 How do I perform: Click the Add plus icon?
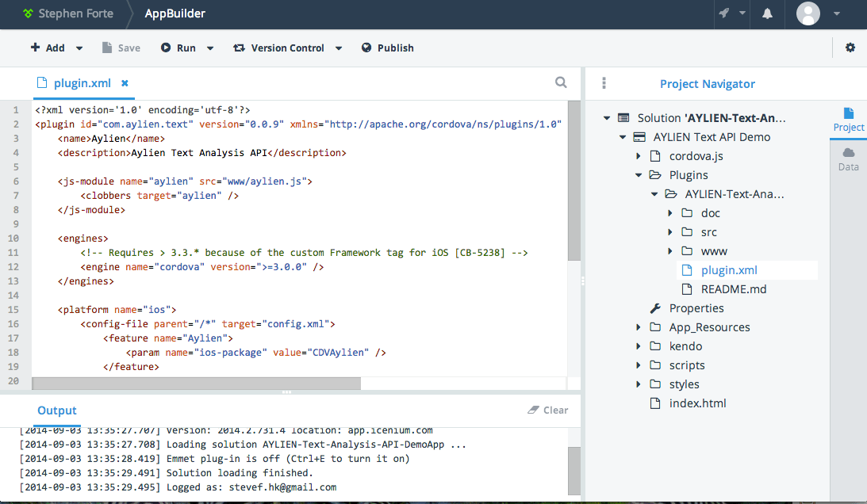pos(35,48)
